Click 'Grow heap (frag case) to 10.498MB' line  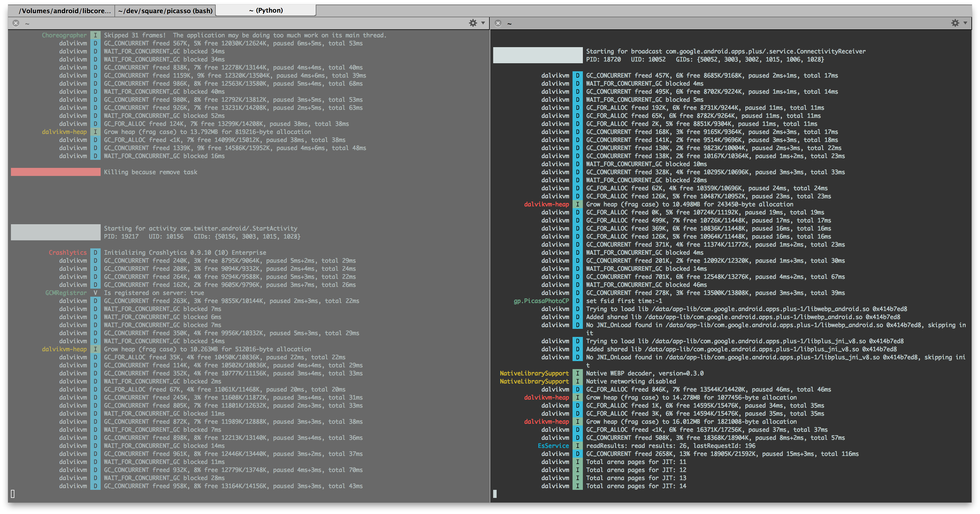[690, 204]
